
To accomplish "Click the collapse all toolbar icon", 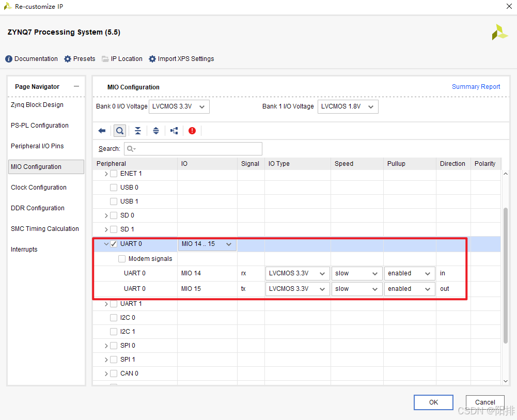I will tap(138, 131).
